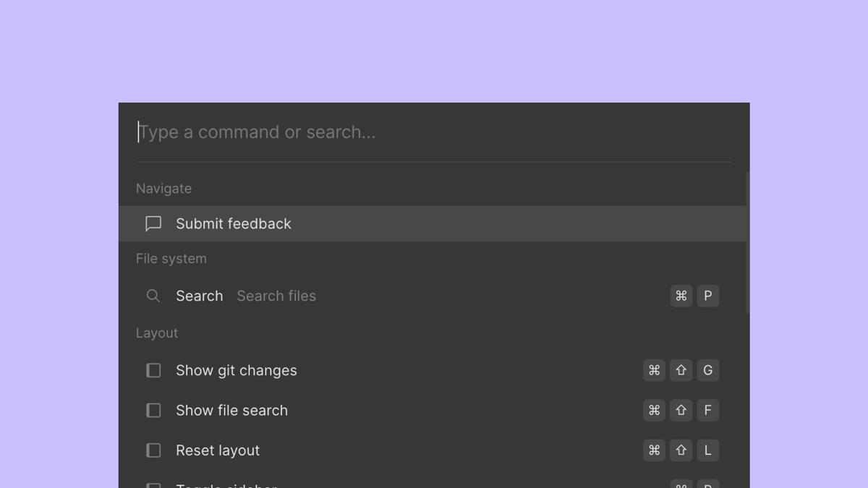This screenshot has width=868, height=488.
Task: Enable the Show file search checkbox
Action: 153,410
